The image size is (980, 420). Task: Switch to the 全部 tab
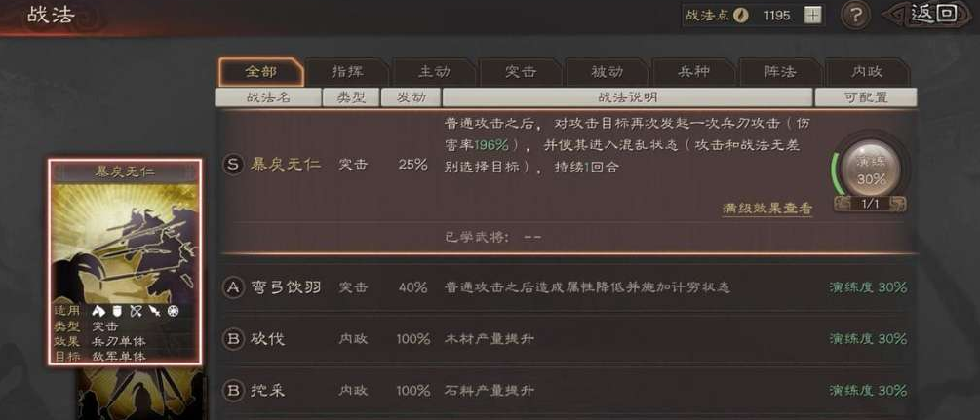point(260,72)
